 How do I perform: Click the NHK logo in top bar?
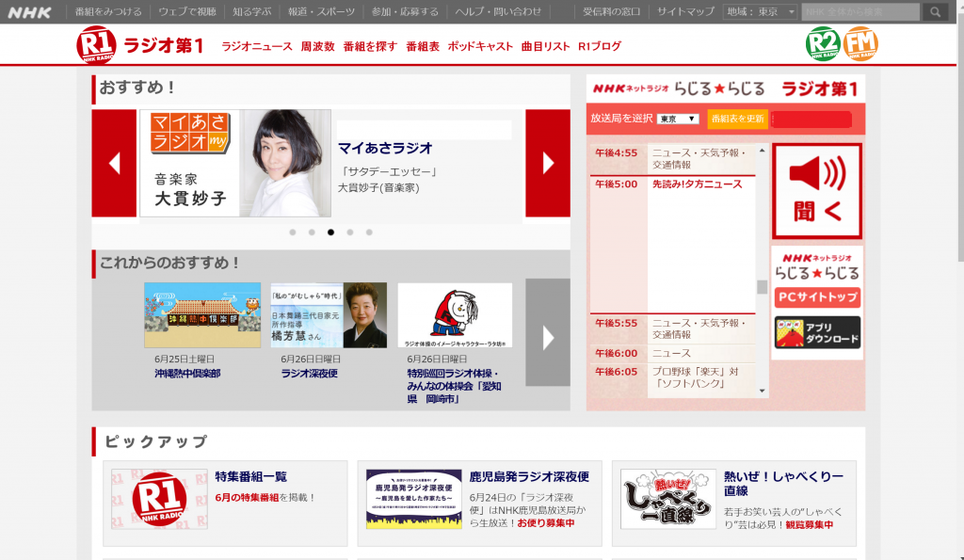click(x=29, y=12)
